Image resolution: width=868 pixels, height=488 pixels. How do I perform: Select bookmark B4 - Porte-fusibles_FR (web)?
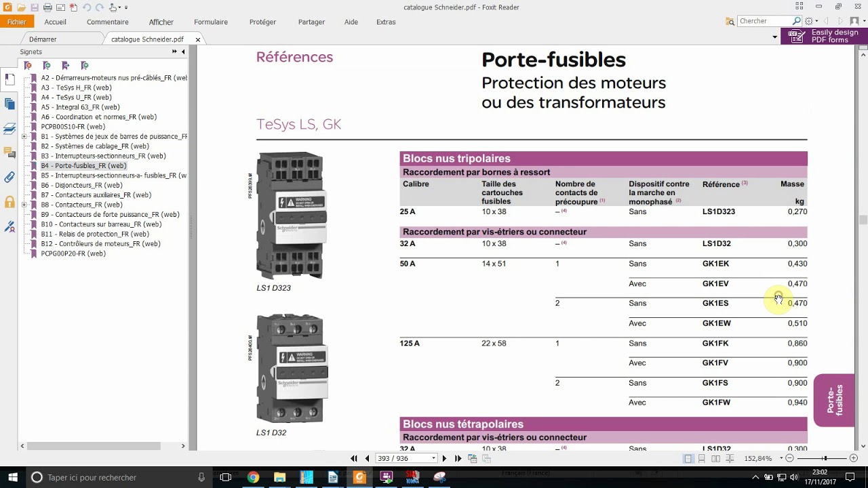83,165
